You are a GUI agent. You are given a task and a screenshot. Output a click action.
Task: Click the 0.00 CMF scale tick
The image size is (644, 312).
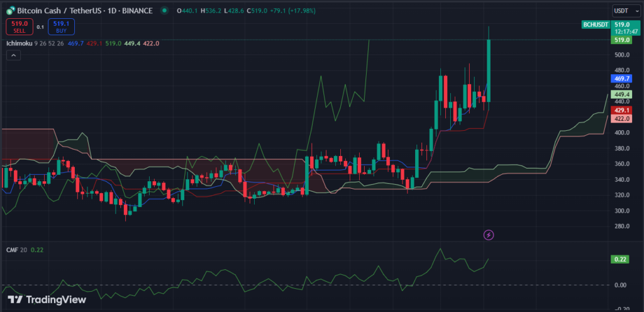[x=621, y=285]
